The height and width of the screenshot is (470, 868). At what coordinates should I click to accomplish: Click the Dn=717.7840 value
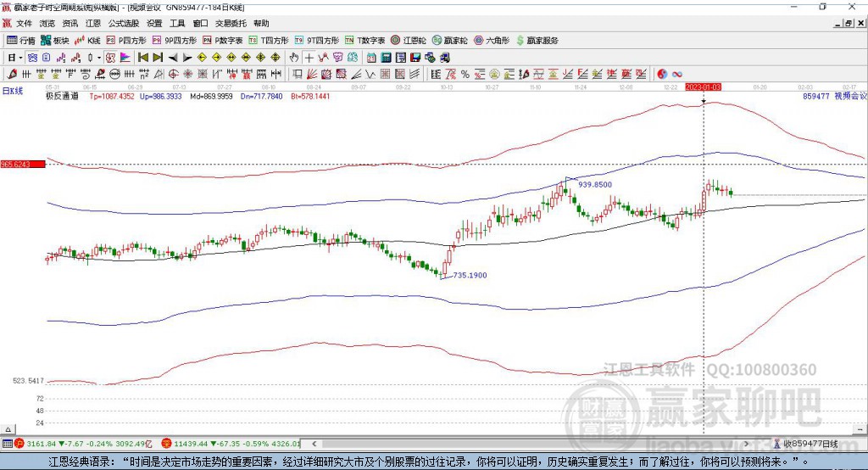261,97
